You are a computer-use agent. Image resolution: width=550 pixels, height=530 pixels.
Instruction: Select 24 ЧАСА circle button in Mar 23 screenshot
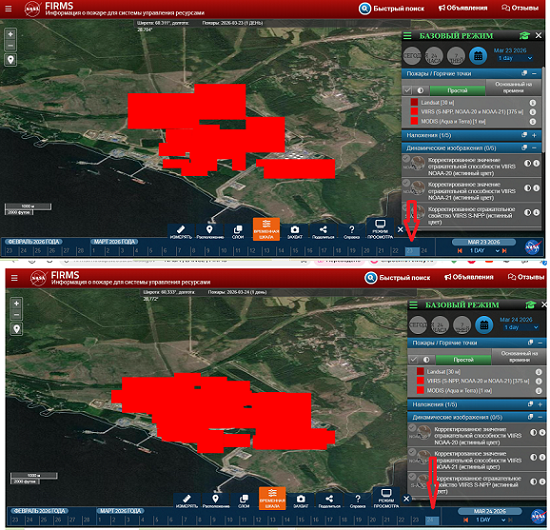point(434,56)
